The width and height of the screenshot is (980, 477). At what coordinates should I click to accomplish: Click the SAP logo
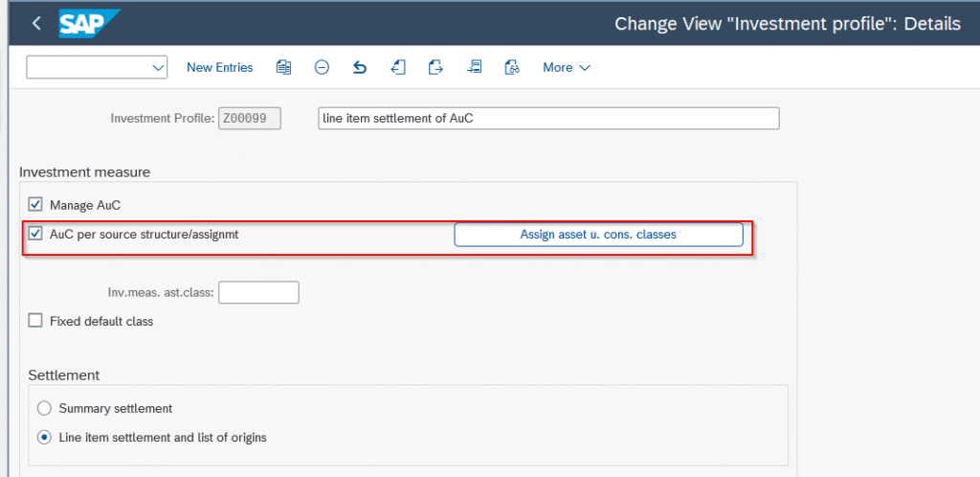coord(89,23)
